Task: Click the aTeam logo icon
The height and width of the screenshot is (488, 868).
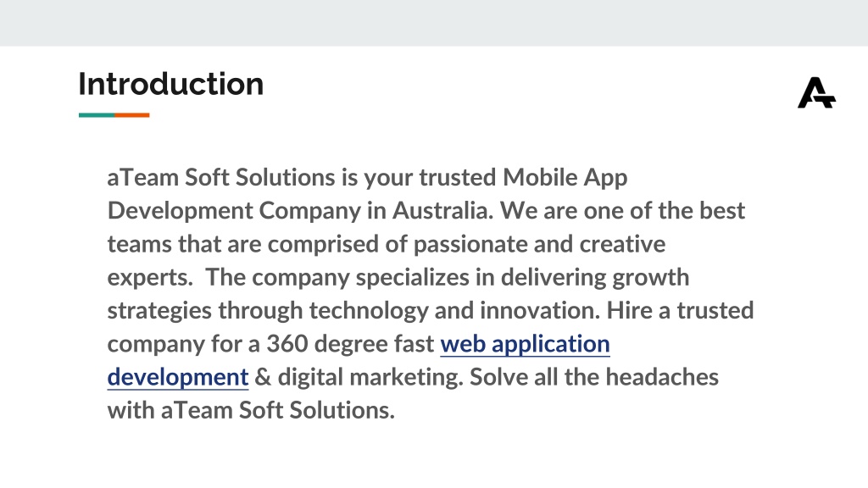Action: (x=816, y=92)
